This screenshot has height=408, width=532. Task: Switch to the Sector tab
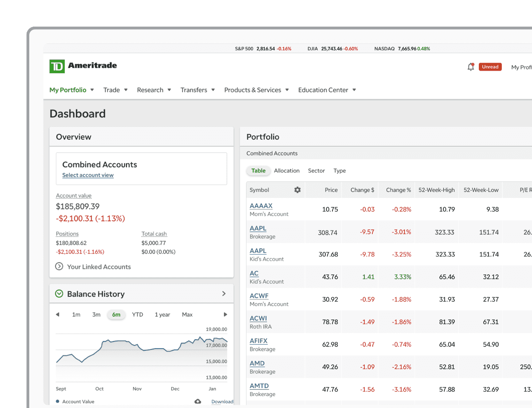pyautogui.click(x=317, y=171)
